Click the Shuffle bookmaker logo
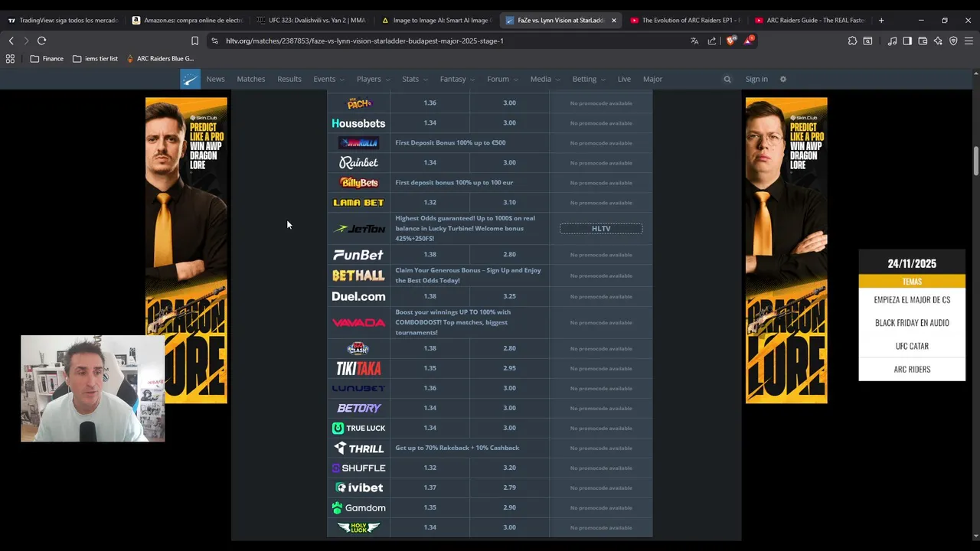Viewport: 980px width, 551px height. coord(358,468)
